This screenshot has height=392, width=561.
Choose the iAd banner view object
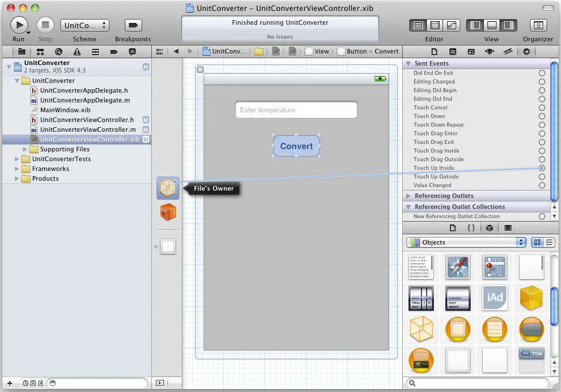(495, 298)
